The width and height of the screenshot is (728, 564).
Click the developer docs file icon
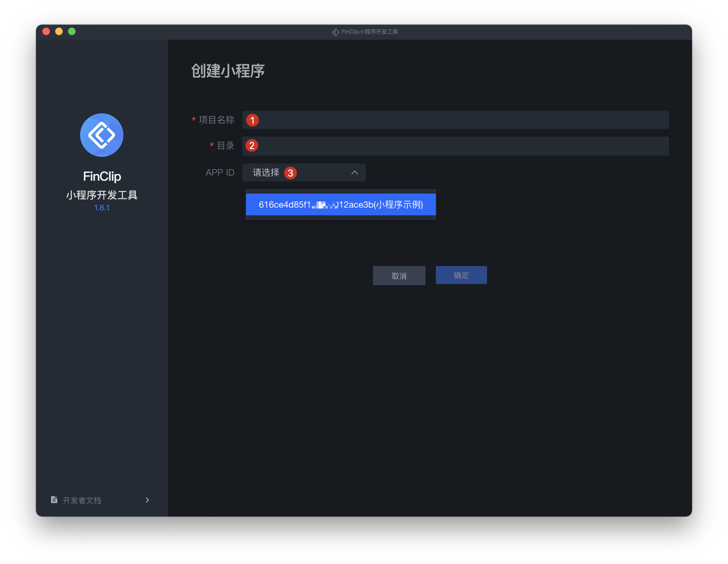[54, 500]
